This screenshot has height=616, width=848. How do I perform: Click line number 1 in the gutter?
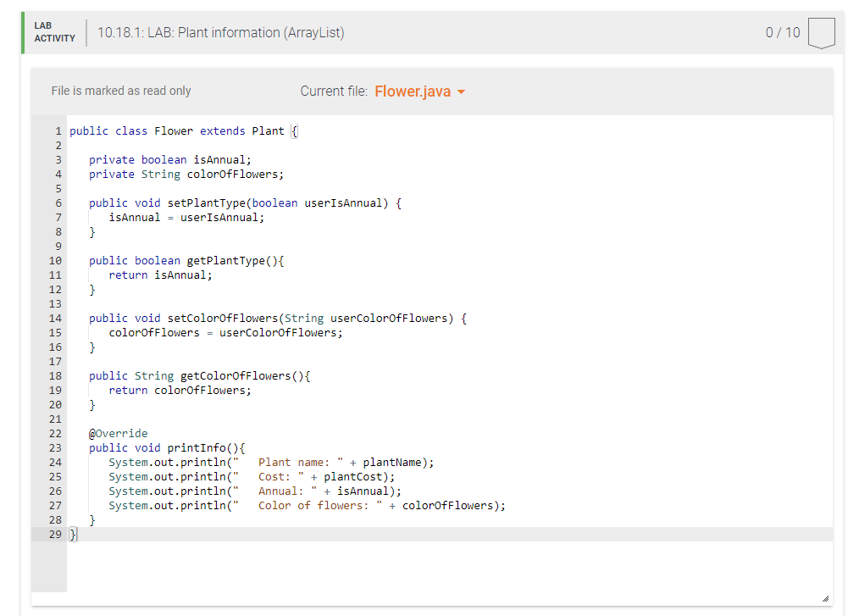pyautogui.click(x=58, y=130)
